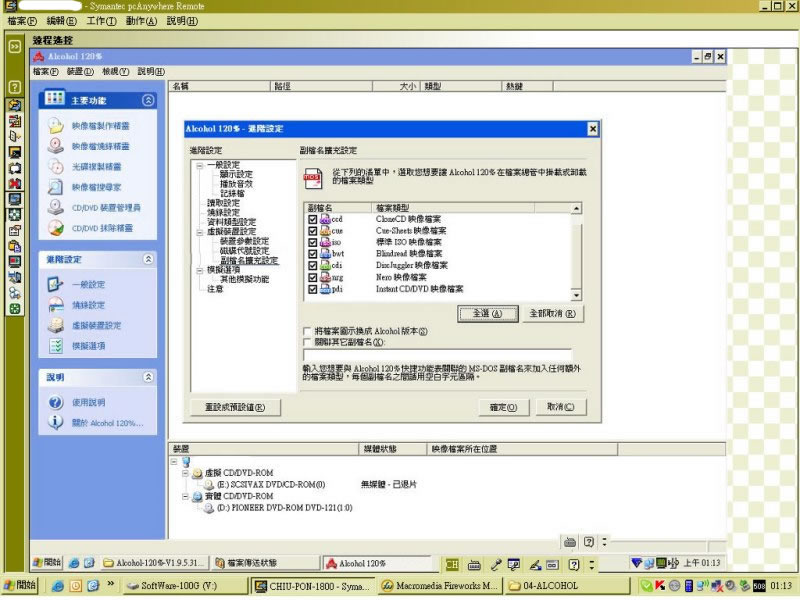Uncheck the ccd CloneCD extension checkbox

tap(313, 219)
